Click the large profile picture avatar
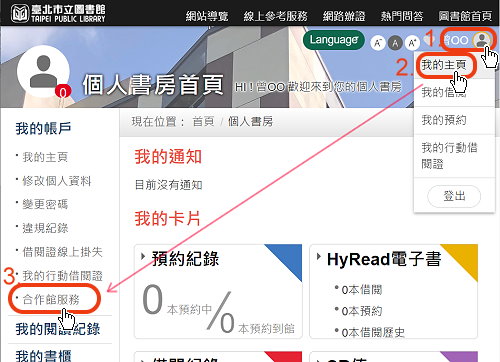Image resolution: width=500 pixels, height=362 pixels. tap(43, 71)
